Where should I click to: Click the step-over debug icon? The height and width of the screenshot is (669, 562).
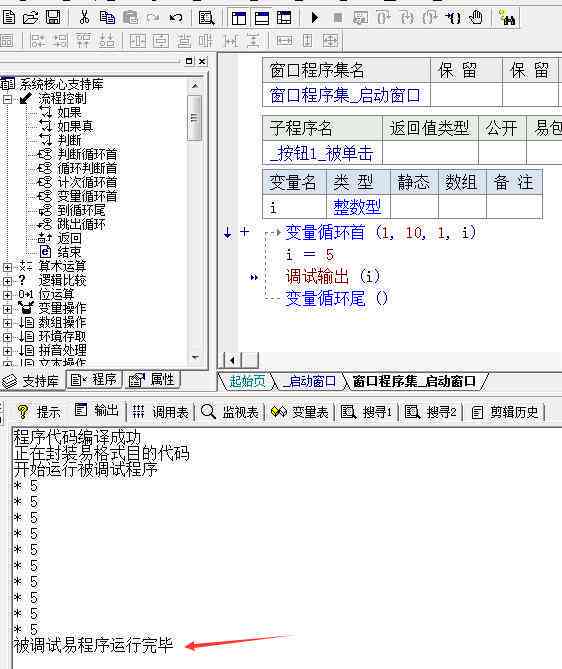point(383,17)
